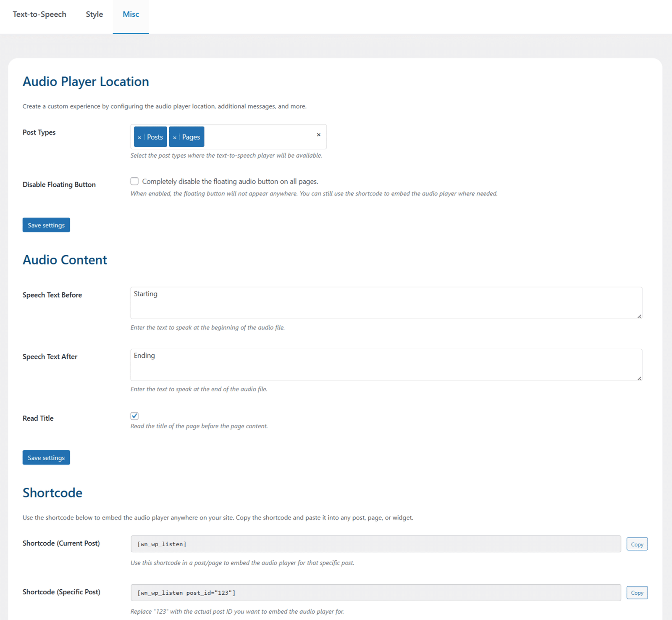Save settings under Audio Content
This screenshot has height=620, width=672.
click(x=46, y=457)
